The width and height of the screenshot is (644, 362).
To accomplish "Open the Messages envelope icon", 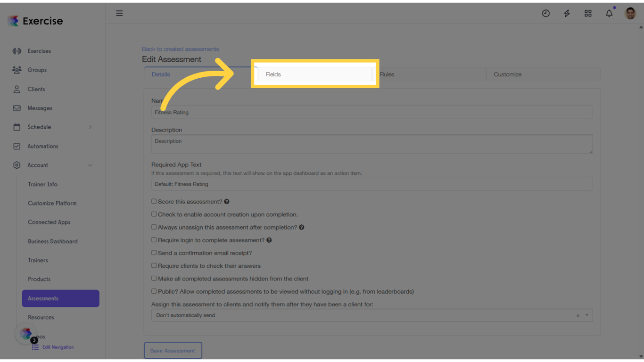I will click(x=16, y=108).
